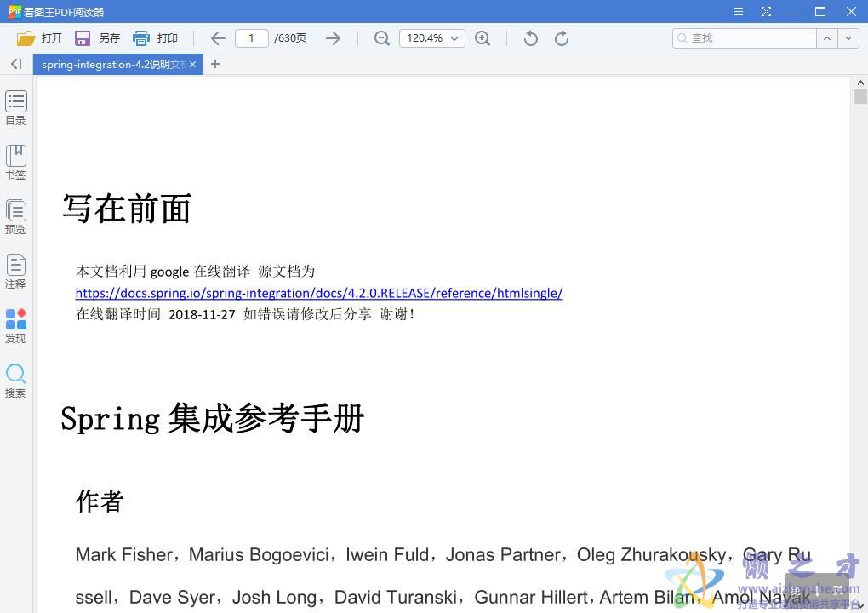The height and width of the screenshot is (613, 868).
Task: Print the document via 打印
Action: tap(156, 38)
